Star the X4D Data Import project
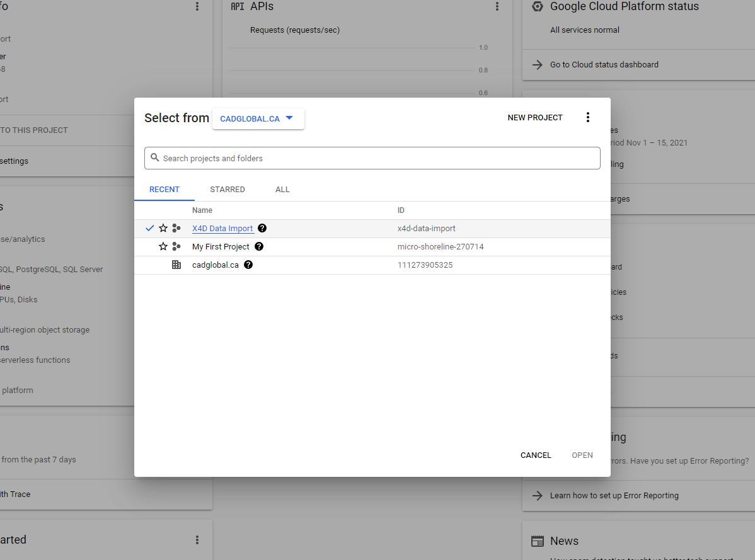 point(163,229)
